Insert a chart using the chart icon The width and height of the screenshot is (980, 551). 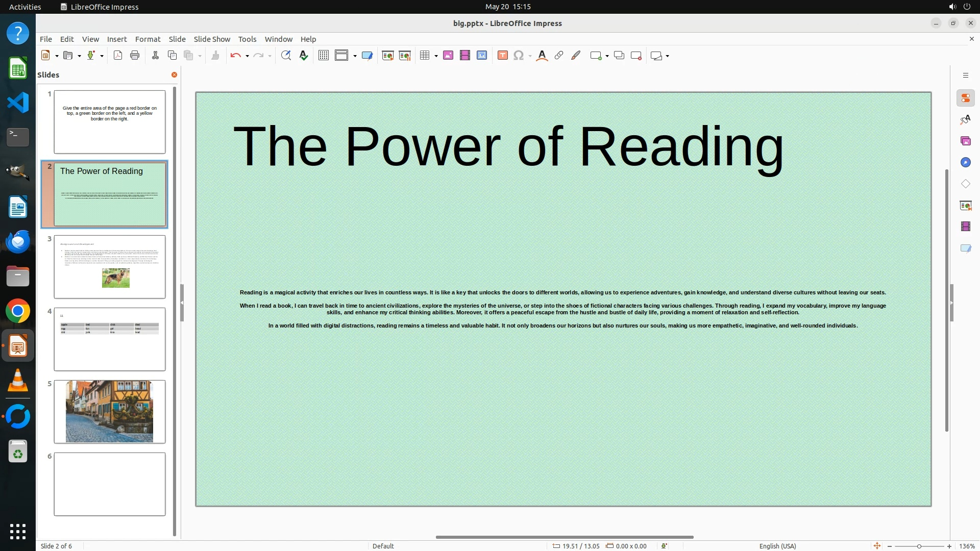482,56
